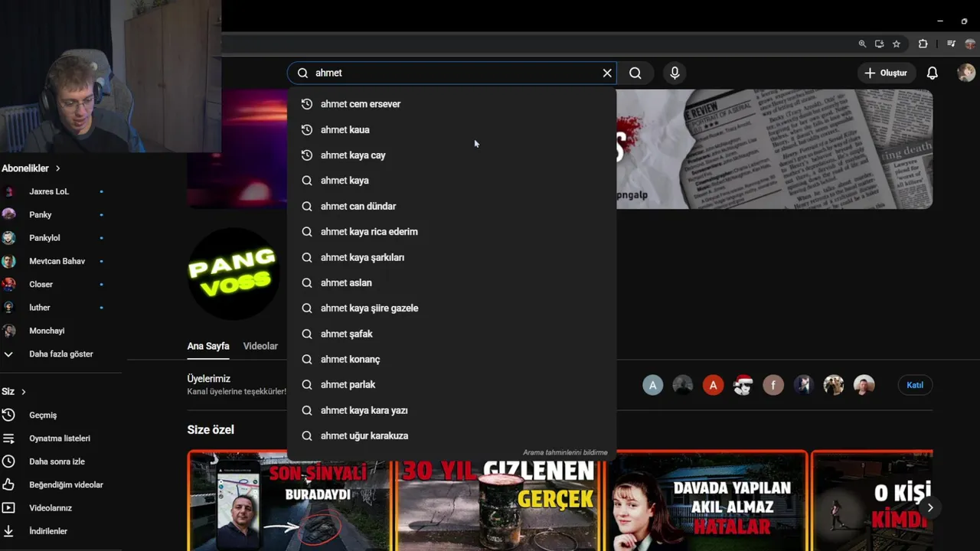Click the search magnifier button
This screenshot has width=980, height=551.
635,73
